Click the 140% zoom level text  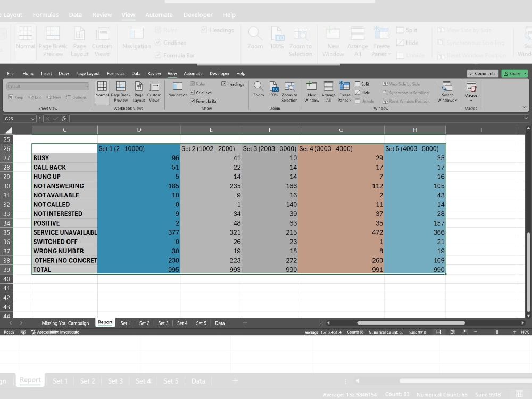[x=525, y=332]
